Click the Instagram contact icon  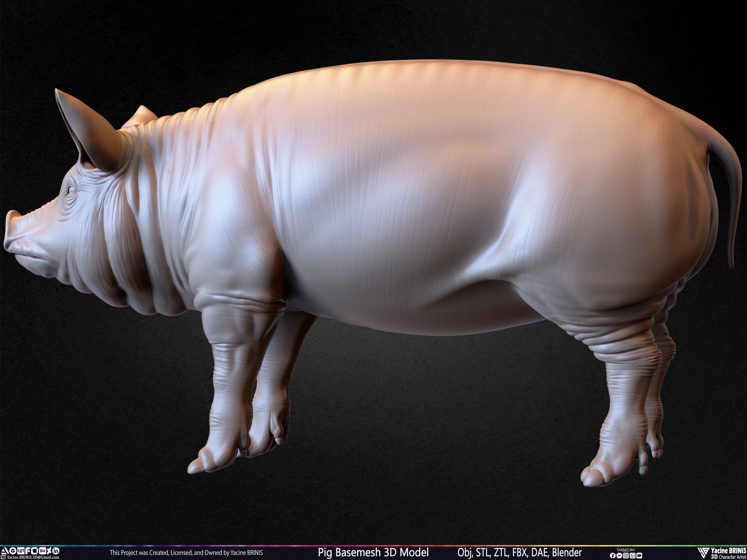626,556
